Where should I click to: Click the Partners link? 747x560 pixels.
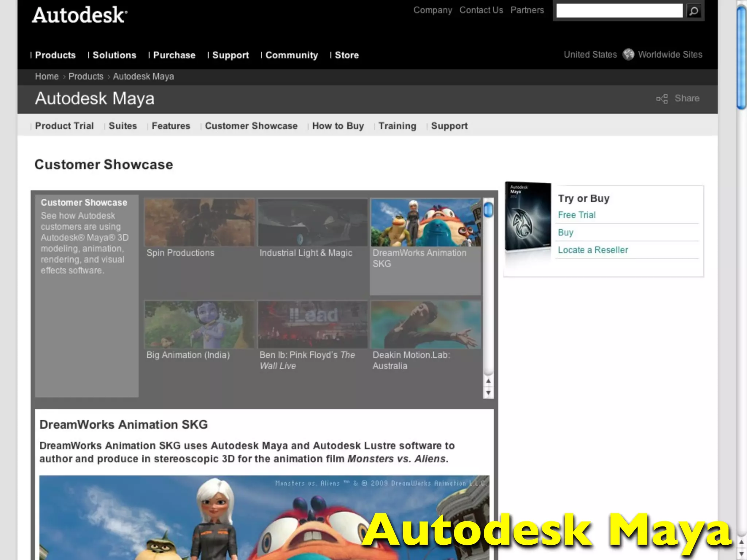point(527,10)
